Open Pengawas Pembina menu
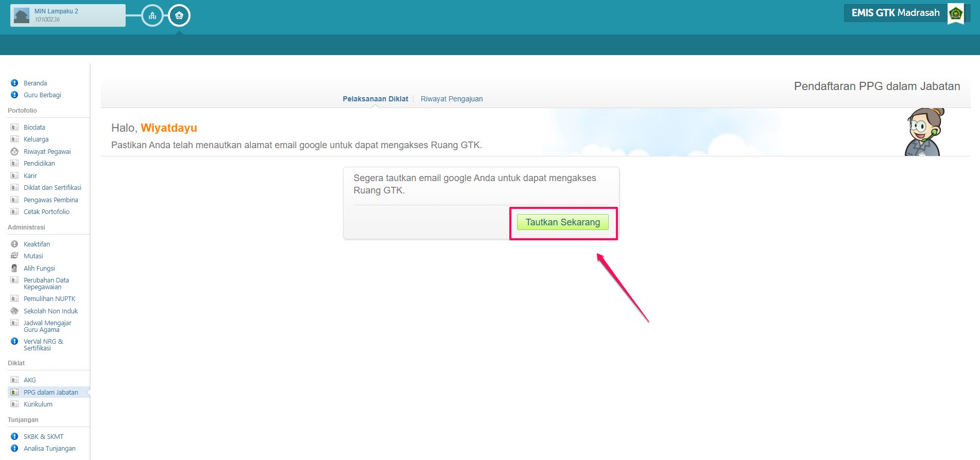Image resolution: width=980 pixels, height=460 pixels. click(x=51, y=200)
